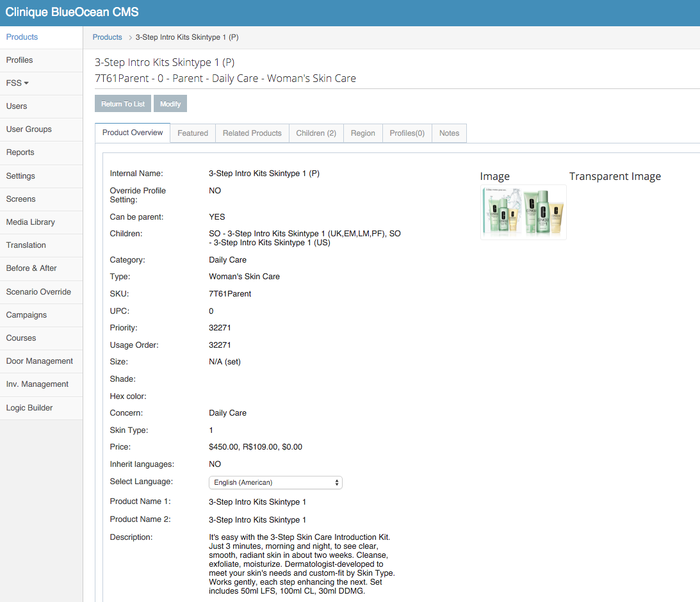Click the Products breadcrumb link
This screenshot has width=700, height=602.
(x=107, y=37)
